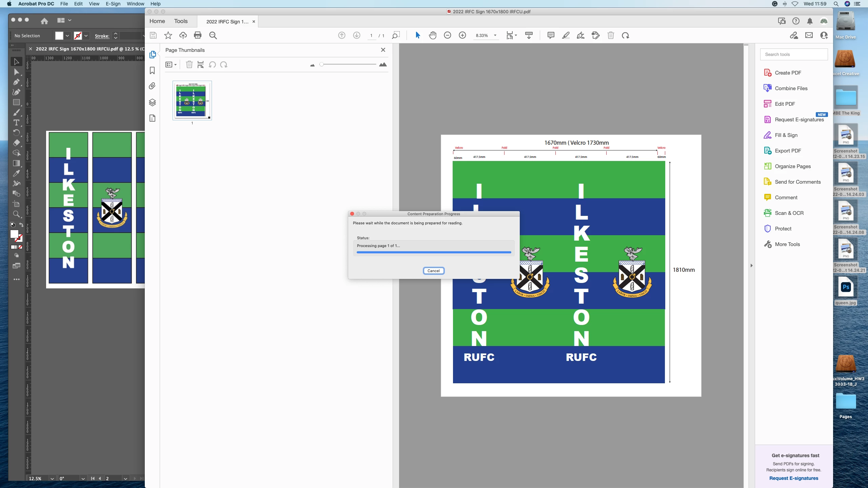Open Illustrator artboard number dropdown
Image resolution: width=868 pixels, height=488 pixels.
(x=125, y=479)
